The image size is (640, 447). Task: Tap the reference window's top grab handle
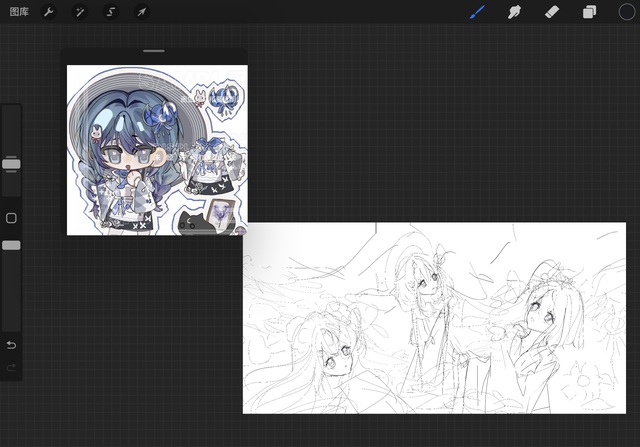[x=154, y=51]
